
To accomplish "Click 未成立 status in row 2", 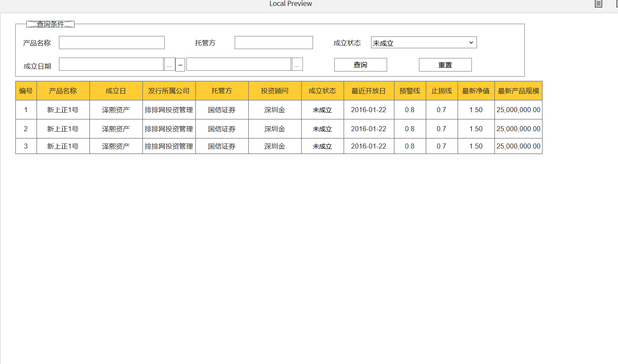I will [322, 129].
